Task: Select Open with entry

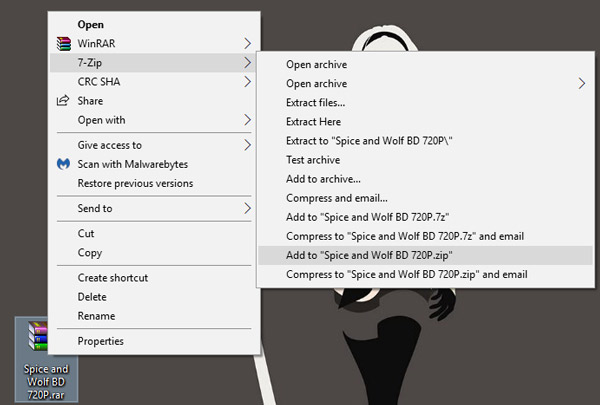Action: [x=155, y=120]
